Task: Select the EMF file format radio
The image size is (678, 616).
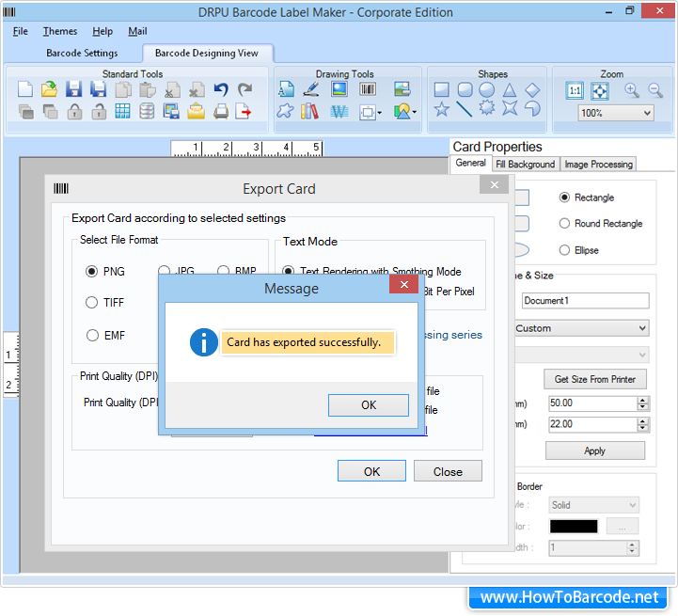Action: (x=92, y=335)
